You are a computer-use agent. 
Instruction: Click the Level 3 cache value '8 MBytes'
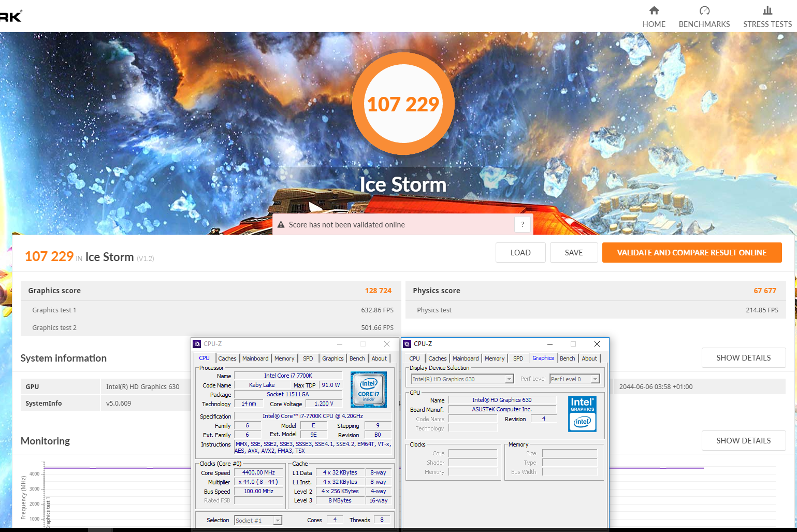point(340,500)
